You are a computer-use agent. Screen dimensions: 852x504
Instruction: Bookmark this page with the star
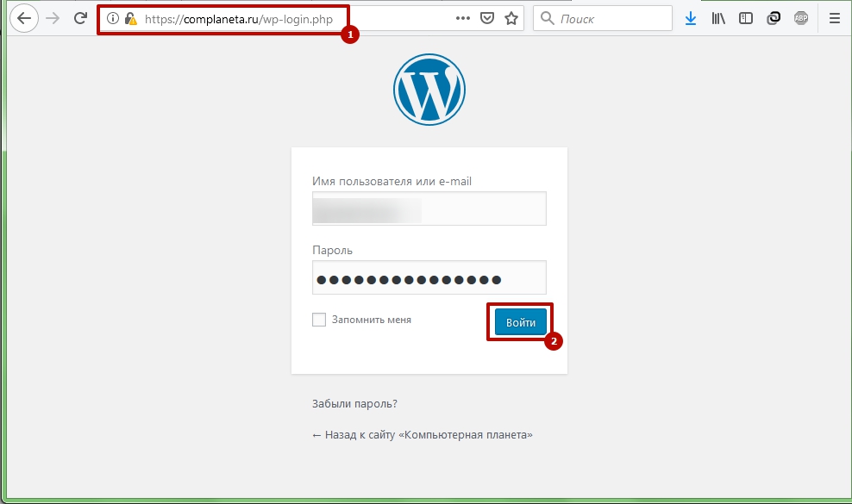[511, 18]
